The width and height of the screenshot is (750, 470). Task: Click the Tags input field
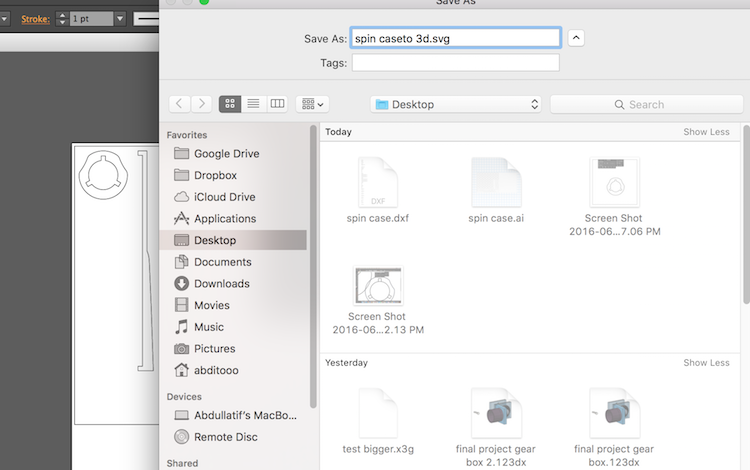(456, 63)
